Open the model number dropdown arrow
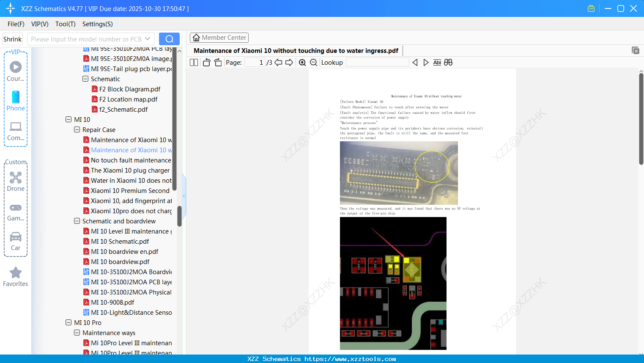Image resolution: width=644 pixels, height=363 pixels. point(148,39)
